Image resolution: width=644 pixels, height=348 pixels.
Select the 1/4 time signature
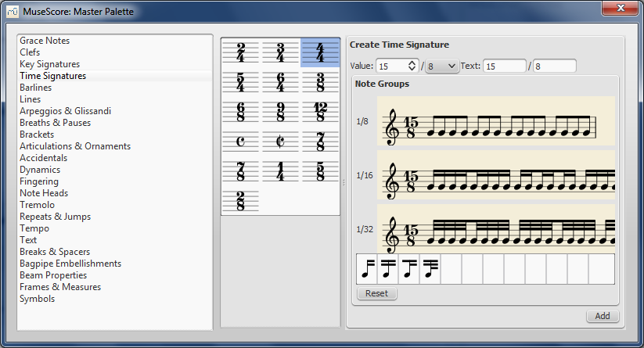(x=280, y=170)
